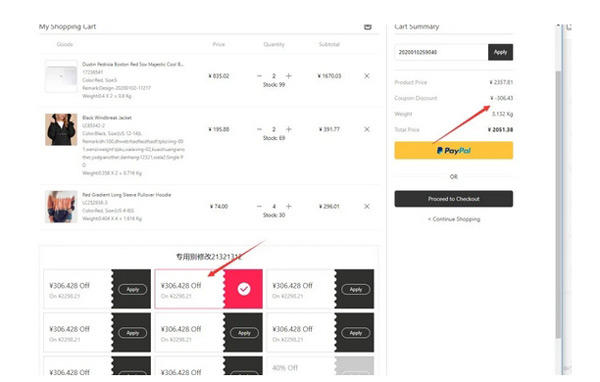Increase quantity of Red Sox jersey
The width and height of the screenshot is (600, 382).
(x=289, y=76)
